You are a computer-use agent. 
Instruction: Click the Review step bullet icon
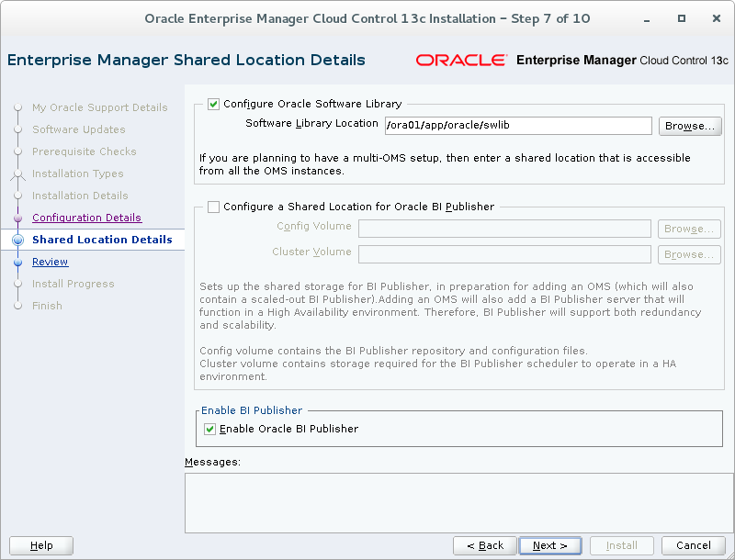click(17, 262)
